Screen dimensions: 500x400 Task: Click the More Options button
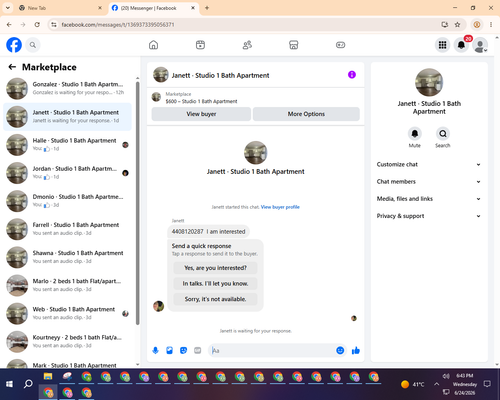click(x=306, y=114)
